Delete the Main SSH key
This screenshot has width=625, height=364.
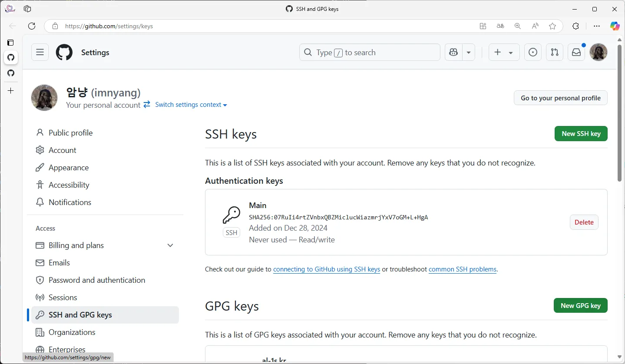pos(584,222)
